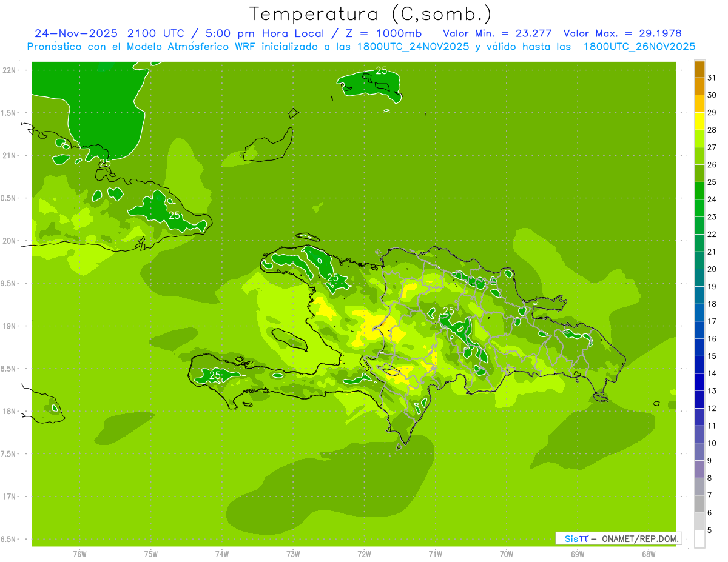This screenshot has height=562, width=728.
Task: Pick the green swatch between 24 and 25
Action: pos(699,191)
